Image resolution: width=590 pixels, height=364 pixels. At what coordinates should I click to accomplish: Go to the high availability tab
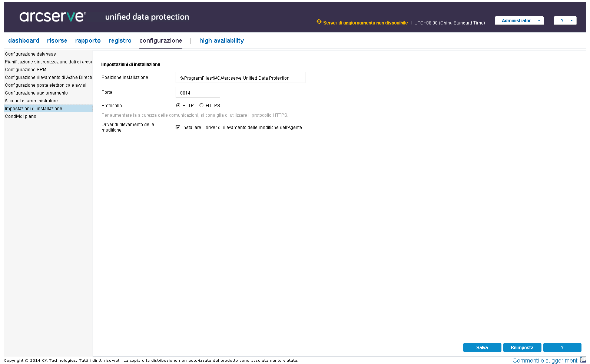221,41
